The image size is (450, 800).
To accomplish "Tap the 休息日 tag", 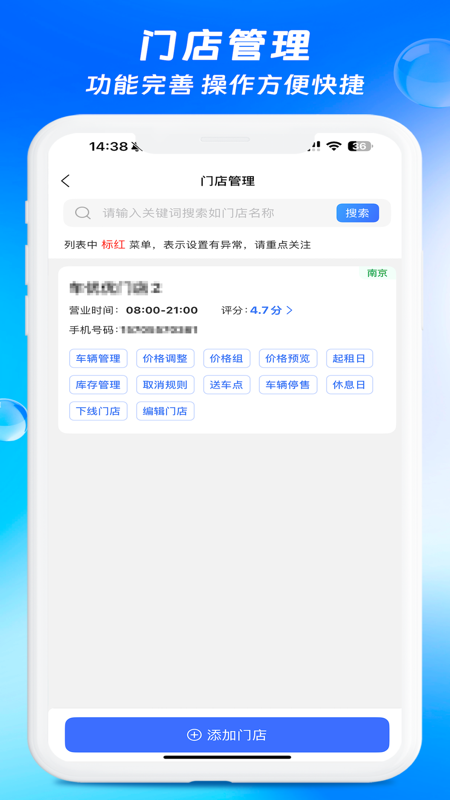I will pyautogui.click(x=349, y=385).
